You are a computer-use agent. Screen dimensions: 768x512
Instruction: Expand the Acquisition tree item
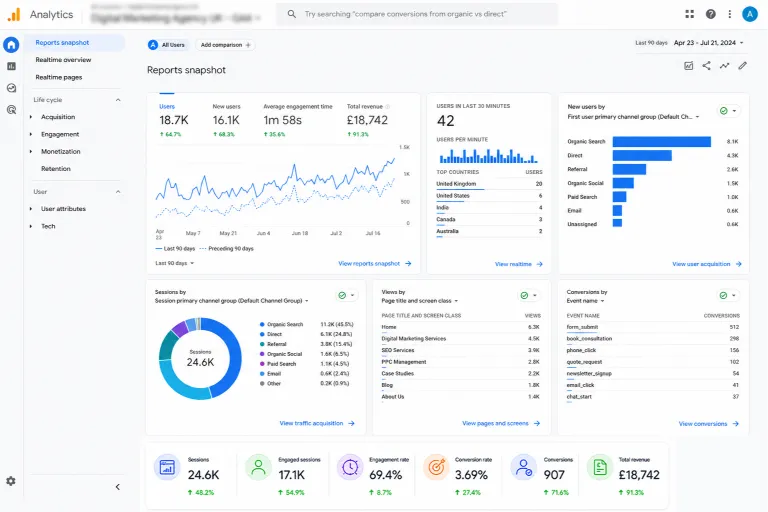31,117
